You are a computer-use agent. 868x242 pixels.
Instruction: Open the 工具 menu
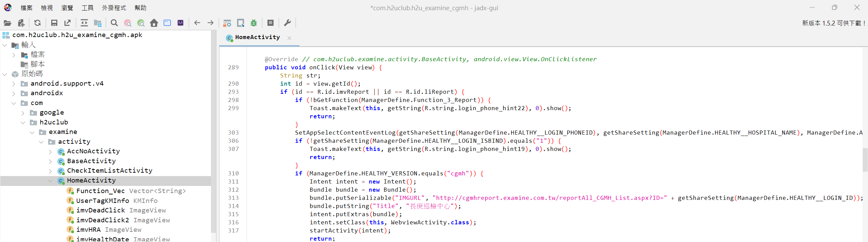(x=88, y=8)
